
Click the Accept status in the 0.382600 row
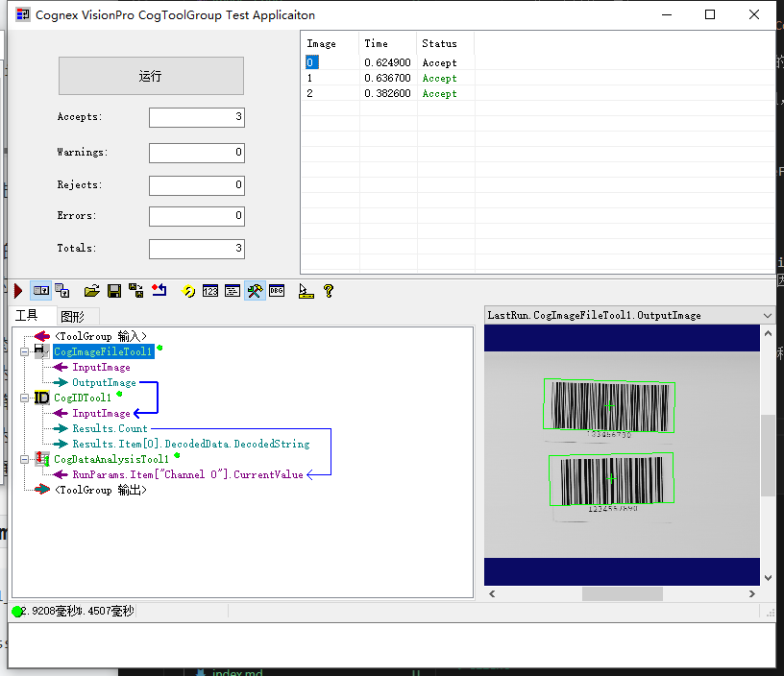click(x=439, y=93)
